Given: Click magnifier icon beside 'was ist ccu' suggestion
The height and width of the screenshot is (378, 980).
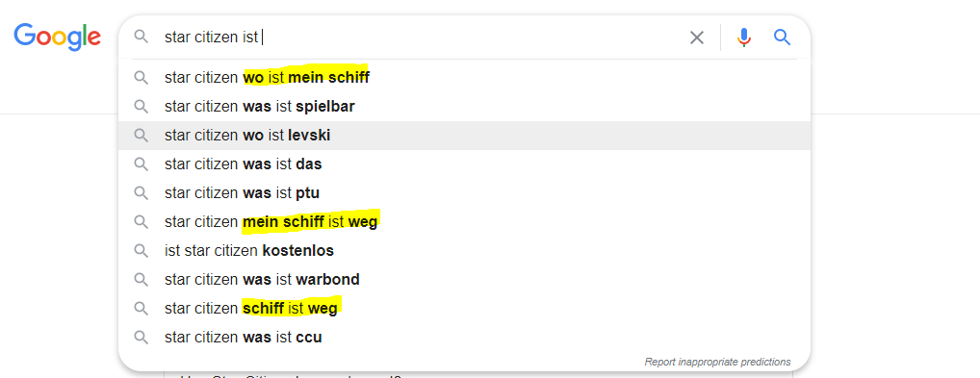Looking at the screenshot, I should point(142,338).
